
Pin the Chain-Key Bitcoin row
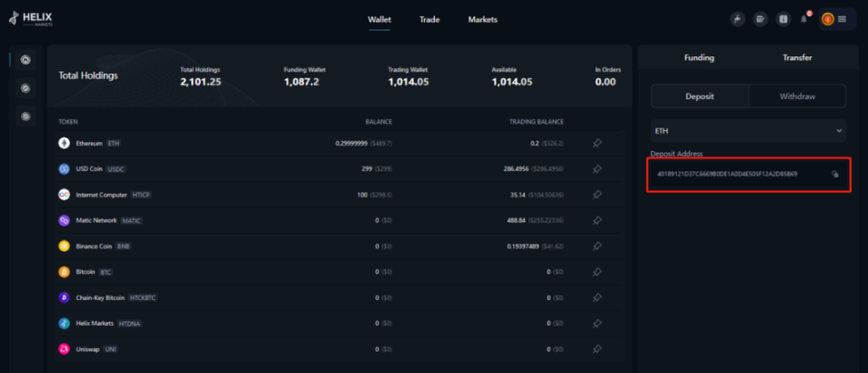click(x=597, y=298)
